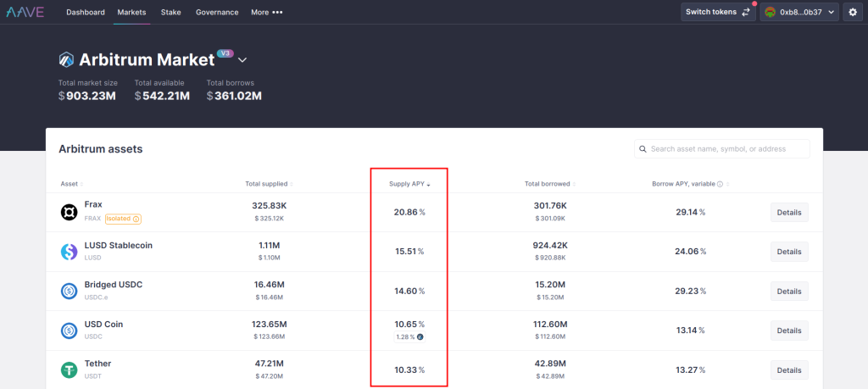Open the wallet address 0xb8...0b37 dropdown
Screen dimensions: 868x389
point(799,12)
